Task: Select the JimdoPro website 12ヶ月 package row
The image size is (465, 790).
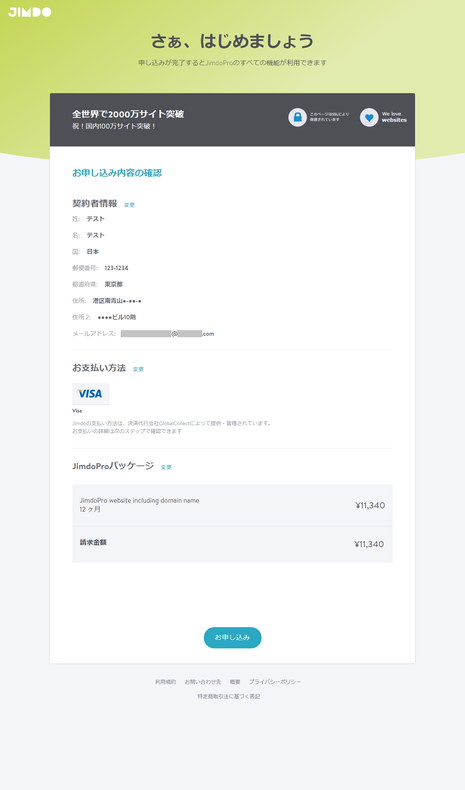Action: click(x=232, y=505)
